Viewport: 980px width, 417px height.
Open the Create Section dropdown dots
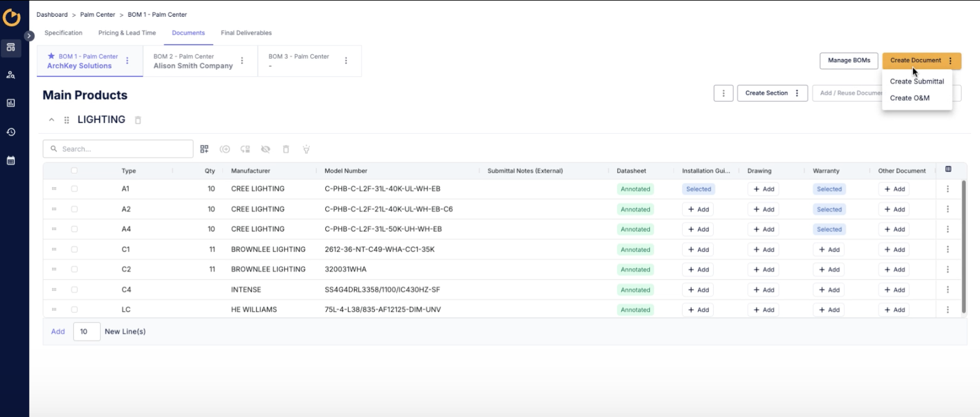pos(797,93)
